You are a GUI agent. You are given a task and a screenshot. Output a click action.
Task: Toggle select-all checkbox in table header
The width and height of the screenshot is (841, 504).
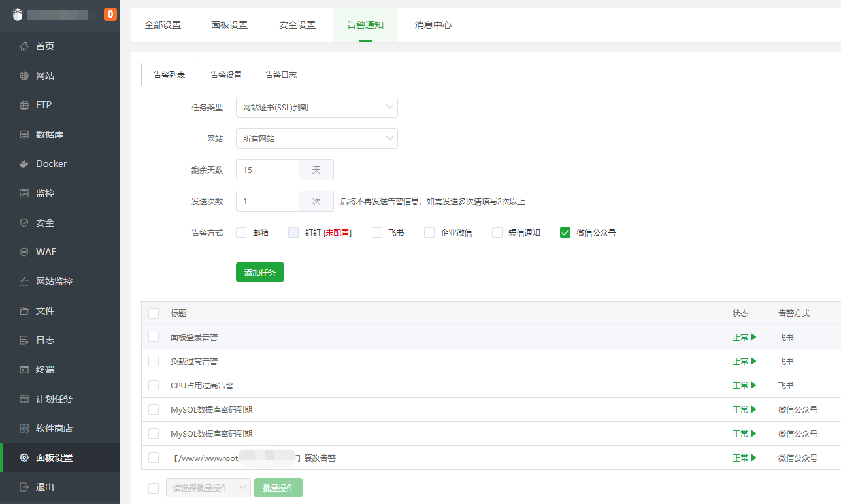(x=154, y=313)
